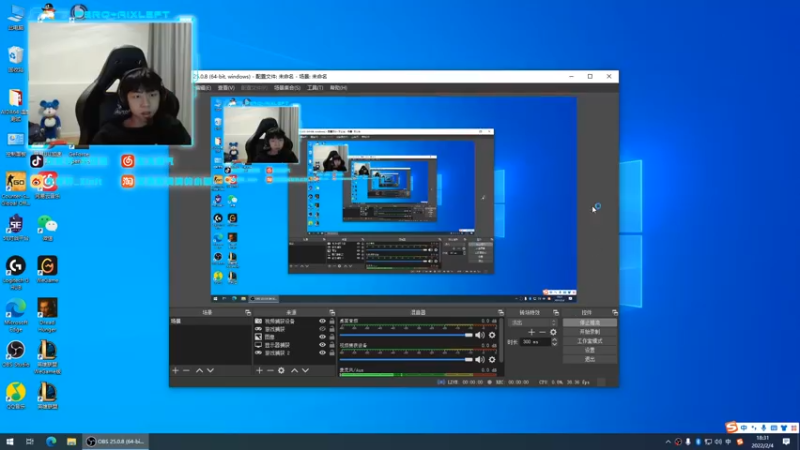Toggle the lock on the first 游戏捕获 source

(x=332, y=329)
